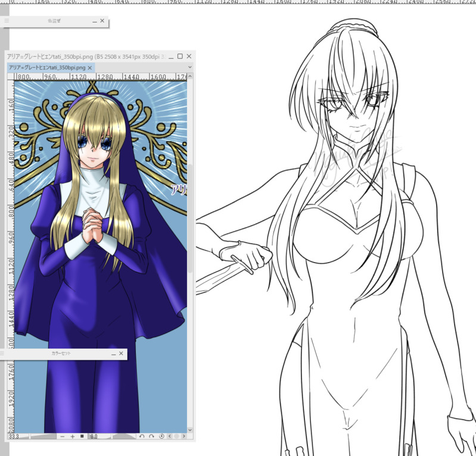Close the カラーセット palette
This screenshot has width=476, height=456.
click(121, 353)
